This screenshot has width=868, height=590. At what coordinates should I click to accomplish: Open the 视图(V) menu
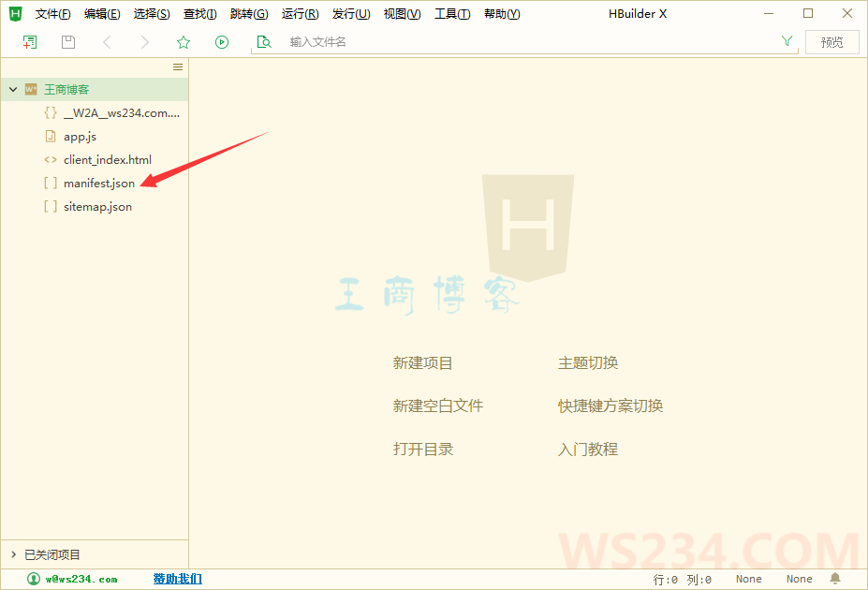(403, 14)
